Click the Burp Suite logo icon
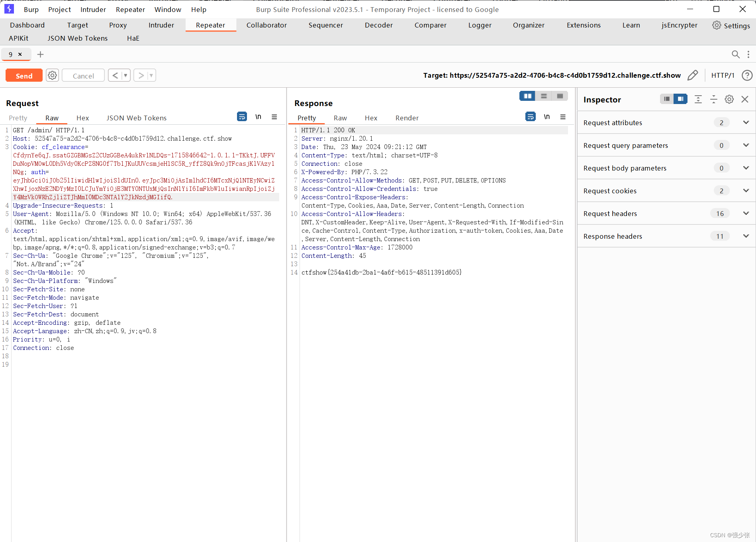Viewport: 756px width, 542px height. pyautogui.click(x=9, y=9)
